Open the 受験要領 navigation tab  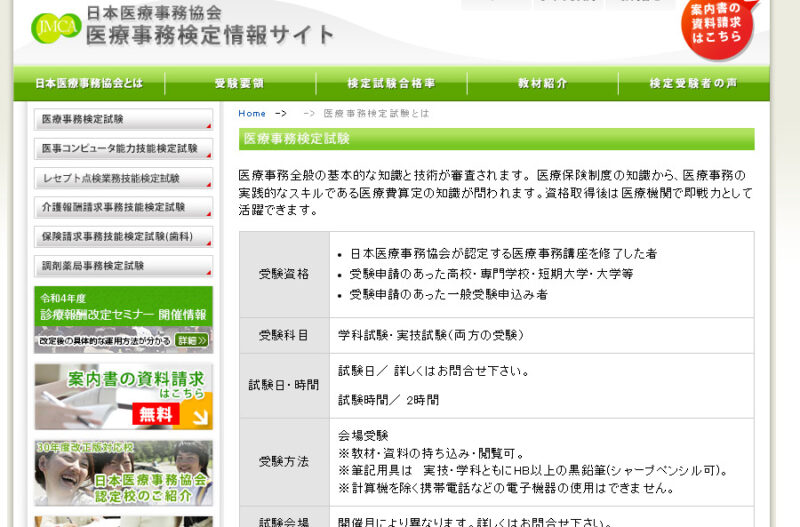coord(240,84)
